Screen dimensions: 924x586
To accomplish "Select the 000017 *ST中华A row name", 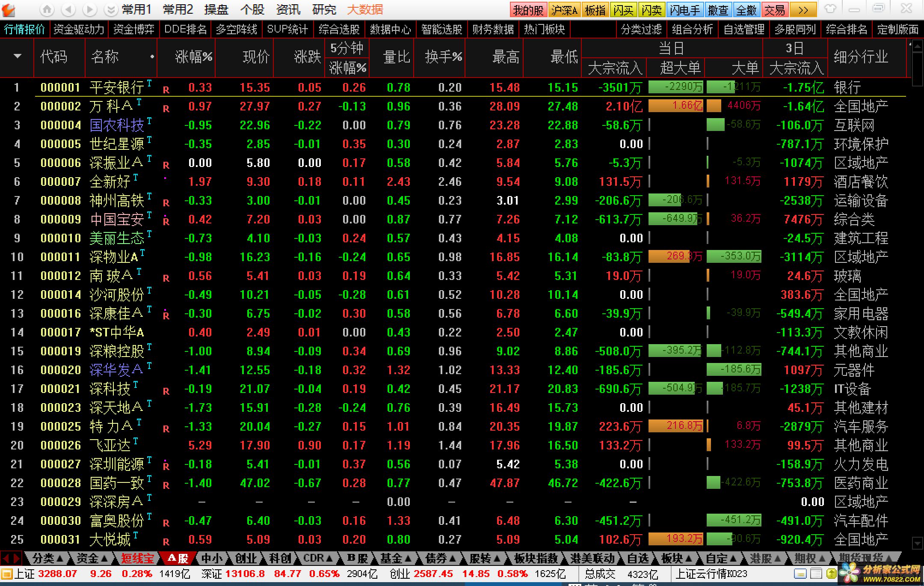I will [x=116, y=332].
